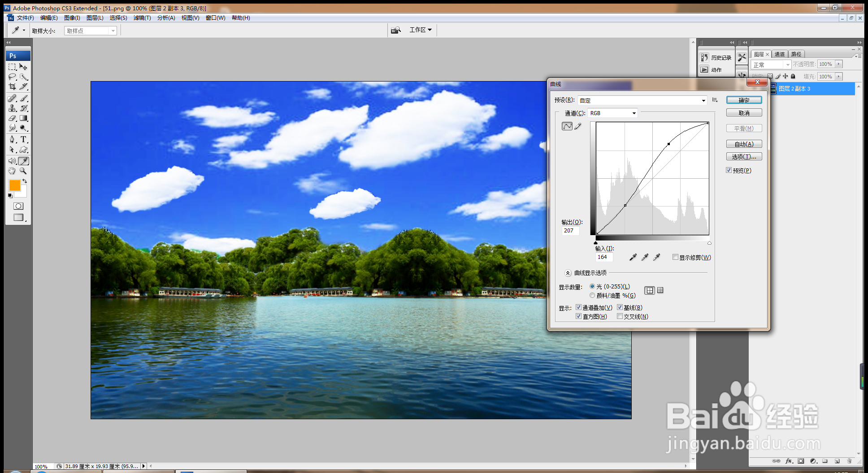
Task: Click the Cancel button in Curves
Action: pyautogui.click(x=744, y=113)
